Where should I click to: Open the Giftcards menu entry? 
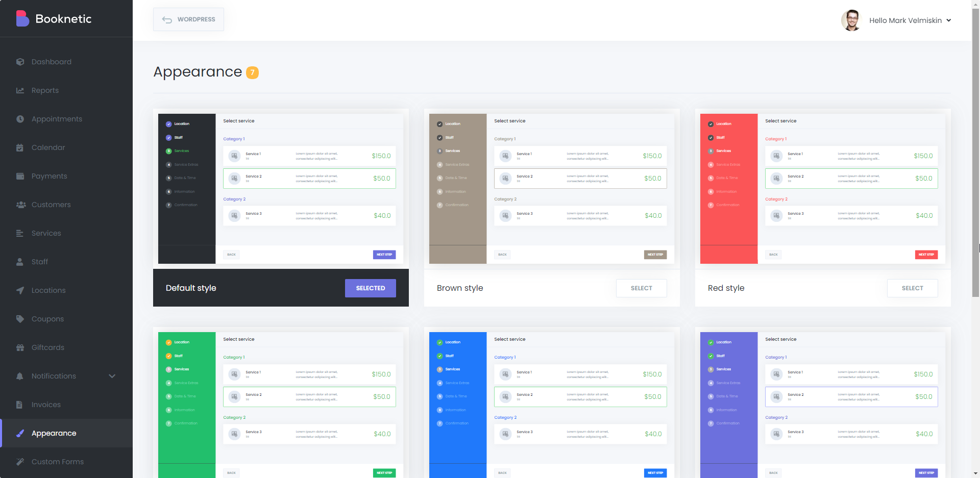pyautogui.click(x=66, y=347)
